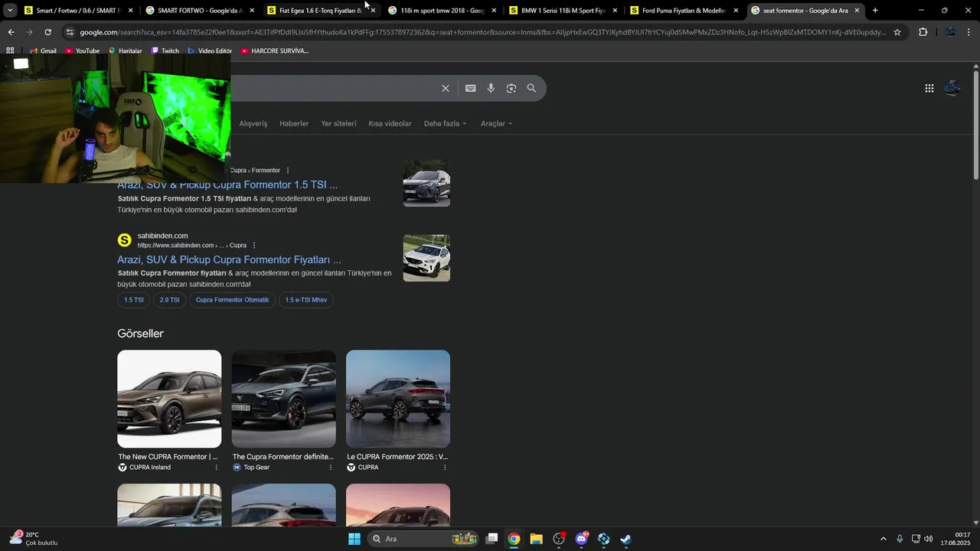The image size is (980, 551).
Task: Select the 1.5 e-TSI Mhev chip
Action: click(x=306, y=300)
